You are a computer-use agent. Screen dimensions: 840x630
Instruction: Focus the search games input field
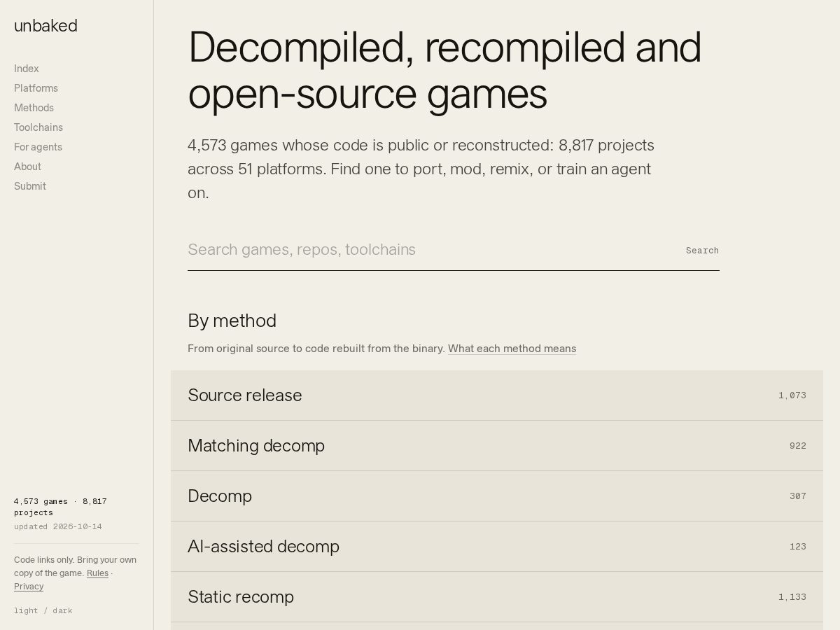tap(428, 250)
